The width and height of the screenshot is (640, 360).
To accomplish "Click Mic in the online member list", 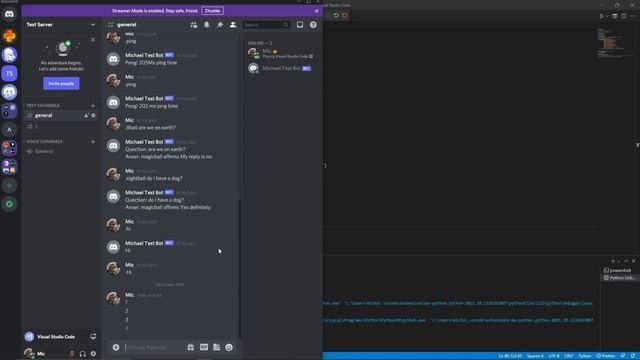I will [282, 53].
